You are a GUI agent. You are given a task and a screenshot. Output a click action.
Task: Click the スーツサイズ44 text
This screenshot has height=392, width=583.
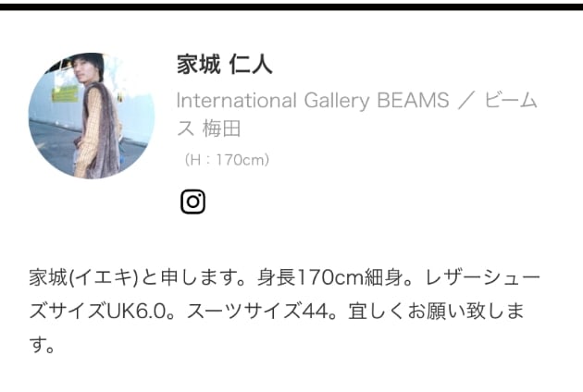click(x=257, y=311)
